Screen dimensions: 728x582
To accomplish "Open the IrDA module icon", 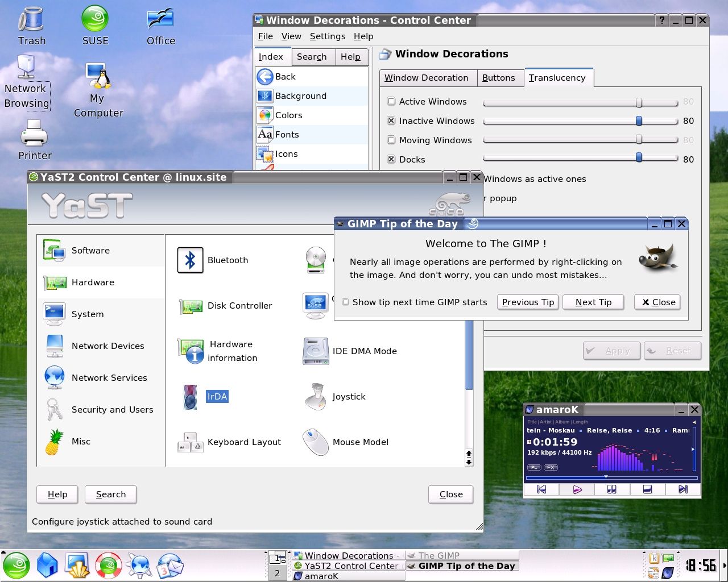I will click(190, 397).
